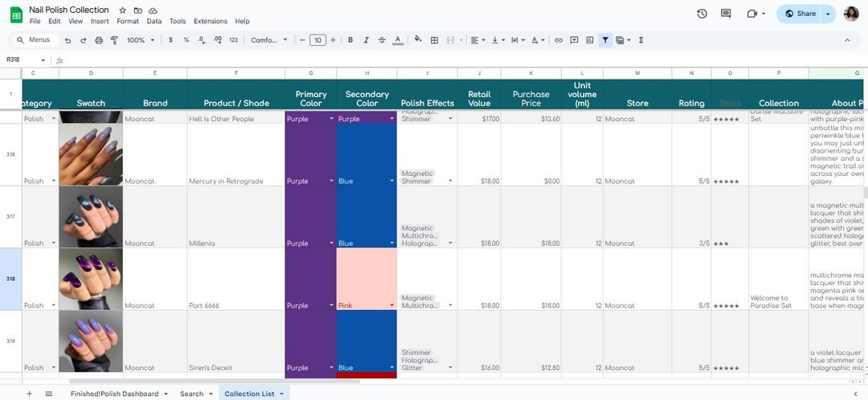Click the Share button
The width and height of the screenshot is (868, 400).
[800, 14]
